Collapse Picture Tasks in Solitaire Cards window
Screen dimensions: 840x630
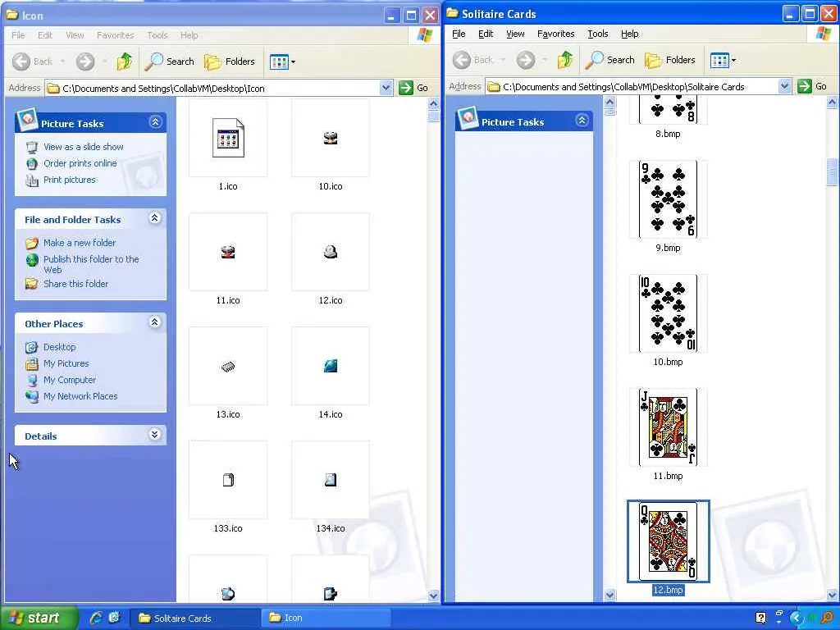[x=582, y=121]
